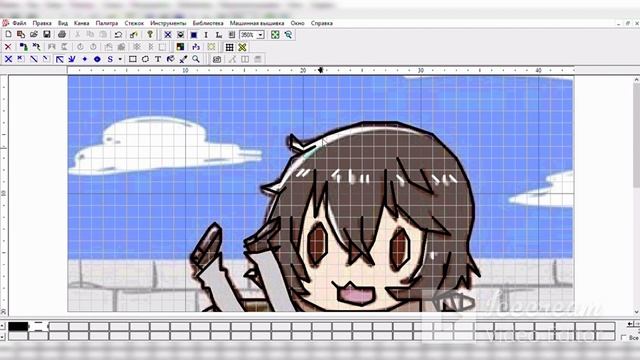Viewport: 640px width, 360px height.
Task: Select the paint bucket fill tool
Action: tap(171, 59)
